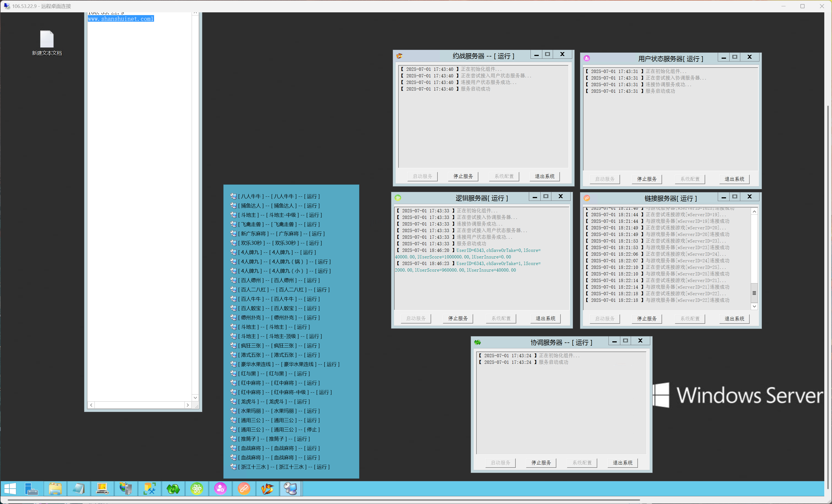Click the VS battle server taskbar icon
The width and height of the screenshot is (832, 504).
coord(267,488)
